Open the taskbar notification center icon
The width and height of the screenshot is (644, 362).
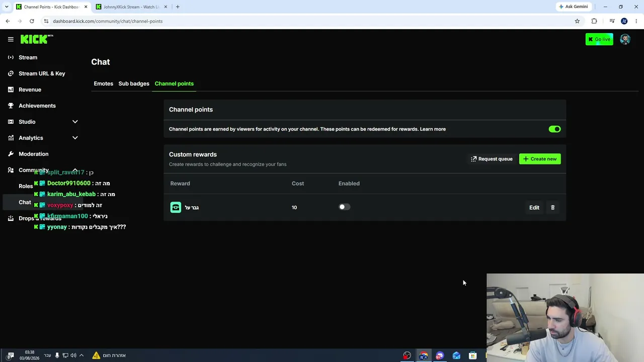point(11,355)
